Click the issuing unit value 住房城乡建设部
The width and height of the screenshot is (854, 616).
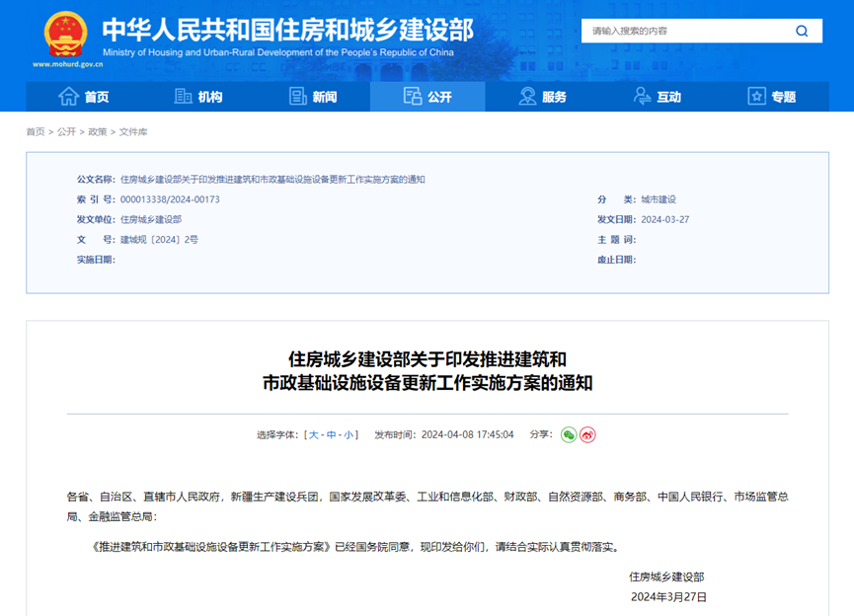(x=151, y=219)
